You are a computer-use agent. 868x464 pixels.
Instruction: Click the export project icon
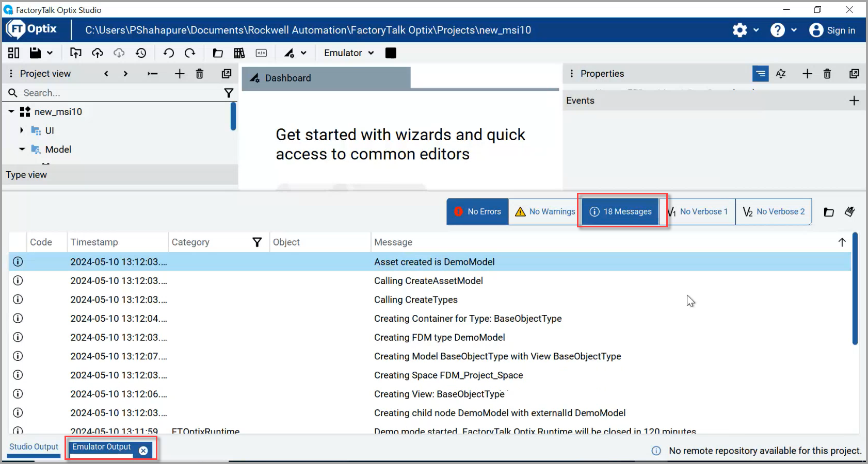click(x=76, y=53)
